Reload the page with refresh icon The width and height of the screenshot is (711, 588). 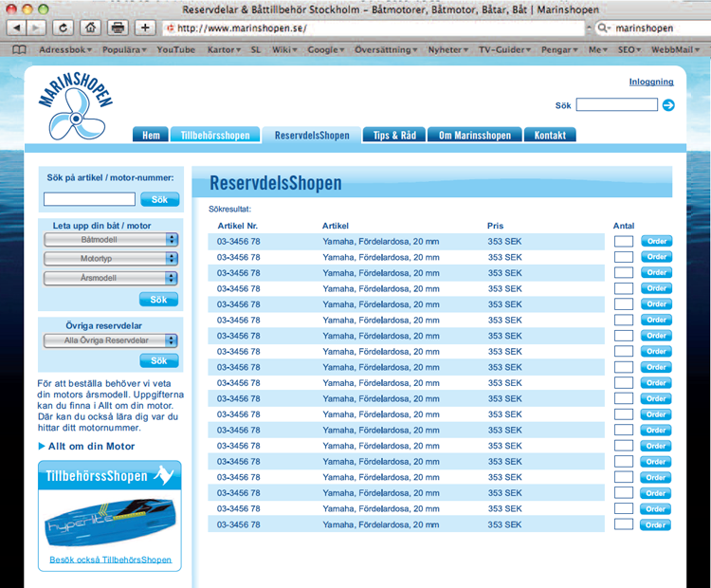[x=63, y=28]
